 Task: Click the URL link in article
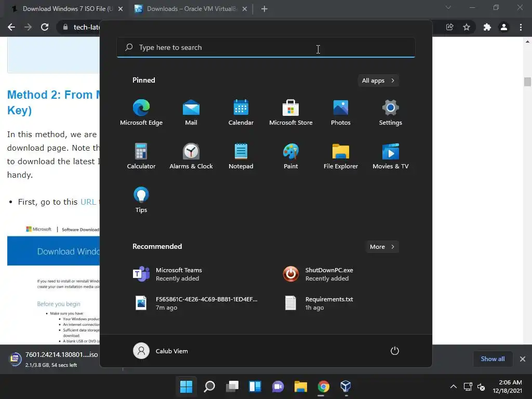[88, 202]
